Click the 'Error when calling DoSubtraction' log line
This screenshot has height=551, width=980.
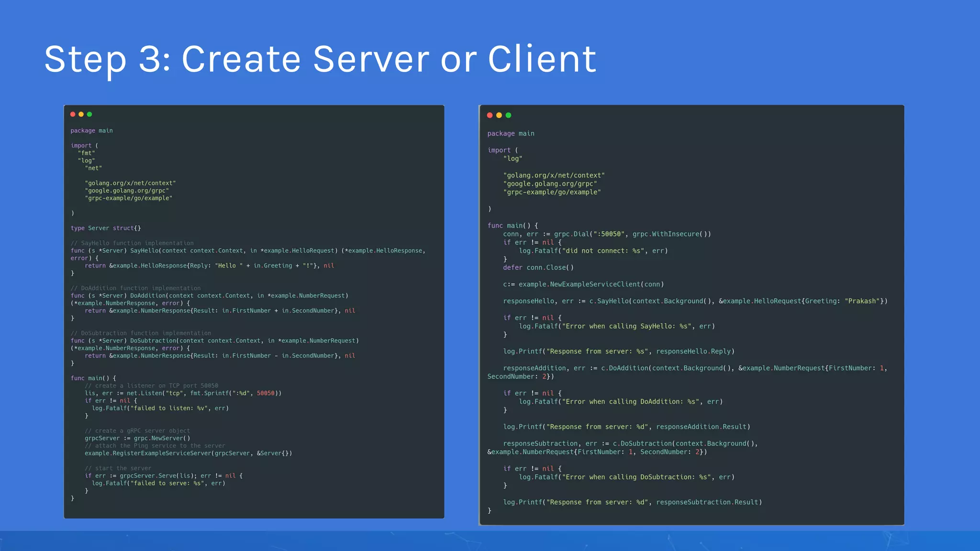tap(626, 477)
